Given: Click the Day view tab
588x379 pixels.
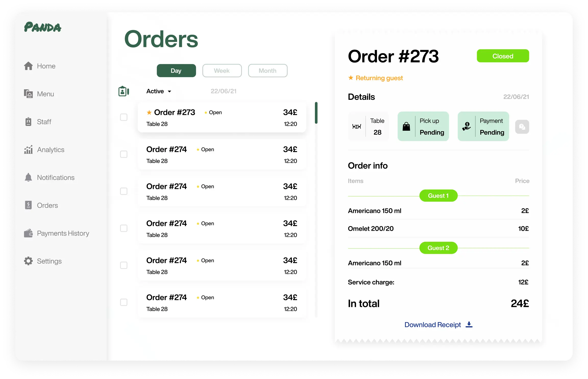Looking at the screenshot, I should pos(176,70).
